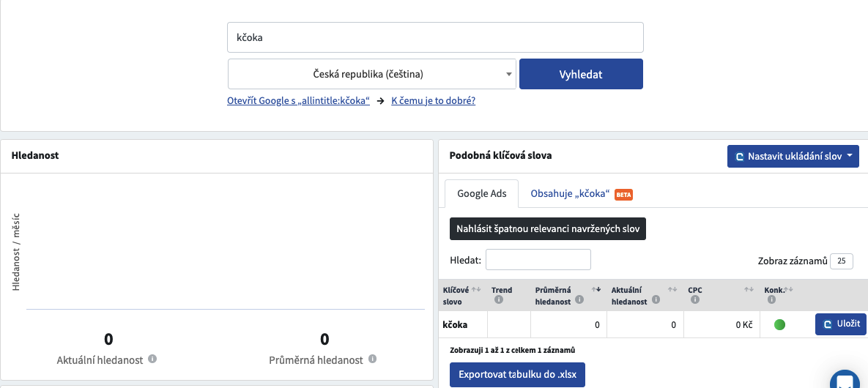868x388 pixels.
Task: Toggle sorting on the CPC column
Action: click(749, 289)
